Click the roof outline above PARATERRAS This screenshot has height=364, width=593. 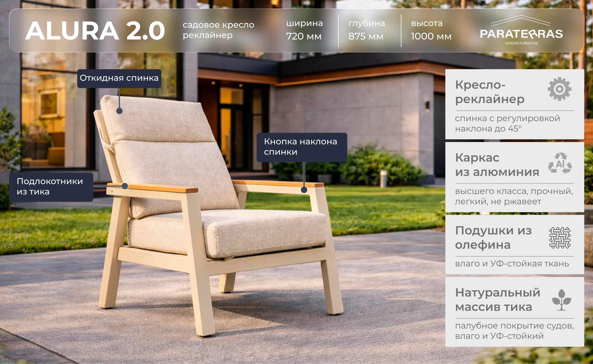(521, 20)
